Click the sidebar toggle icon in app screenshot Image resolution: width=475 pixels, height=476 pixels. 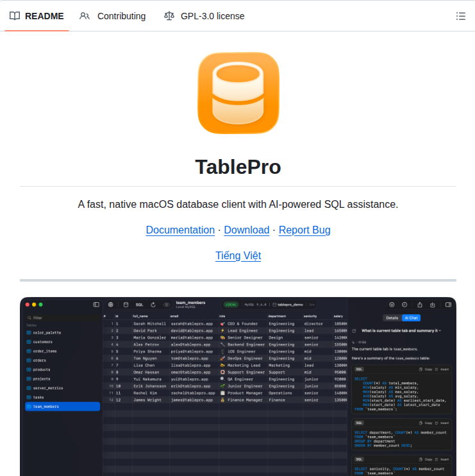pyautogui.click(x=96, y=305)
